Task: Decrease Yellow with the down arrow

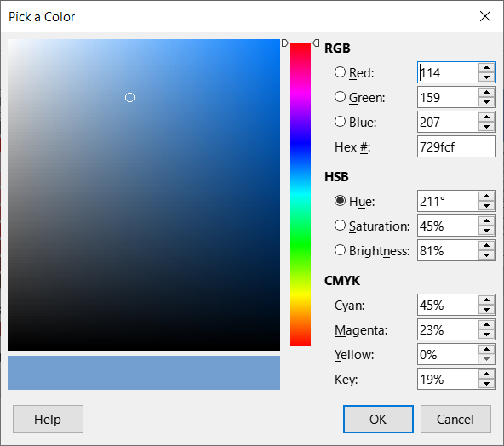Action: [486, 359]
